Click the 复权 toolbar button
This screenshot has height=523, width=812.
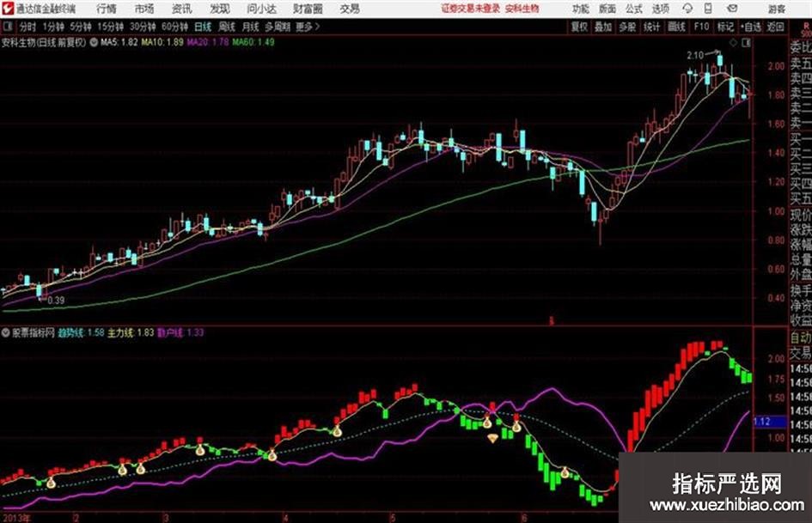(x=579, y=27)
